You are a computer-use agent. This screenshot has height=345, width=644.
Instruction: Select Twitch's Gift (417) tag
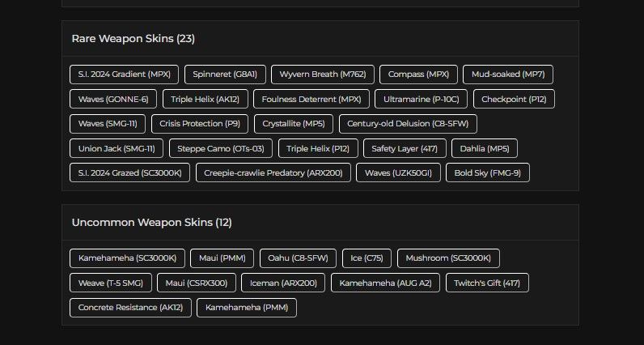(x=487, y=283)
